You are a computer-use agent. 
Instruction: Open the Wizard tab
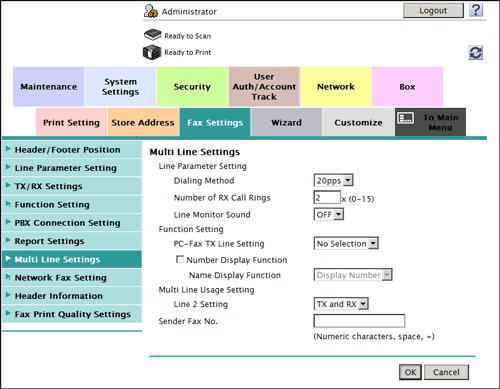287,122
